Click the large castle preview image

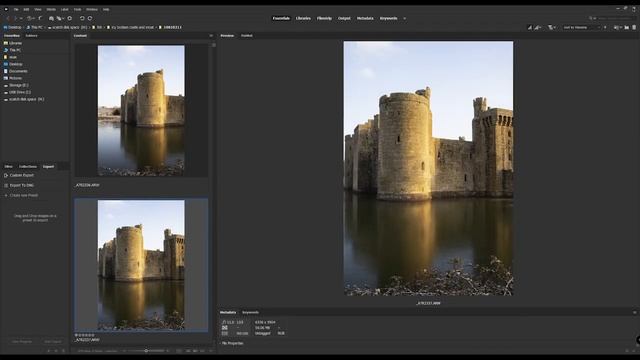click(428, 168)
